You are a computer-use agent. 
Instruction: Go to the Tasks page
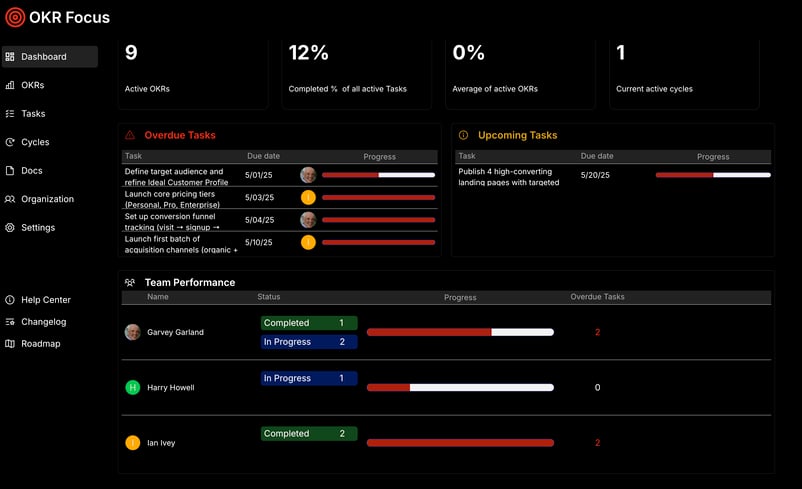pos(33,114)
